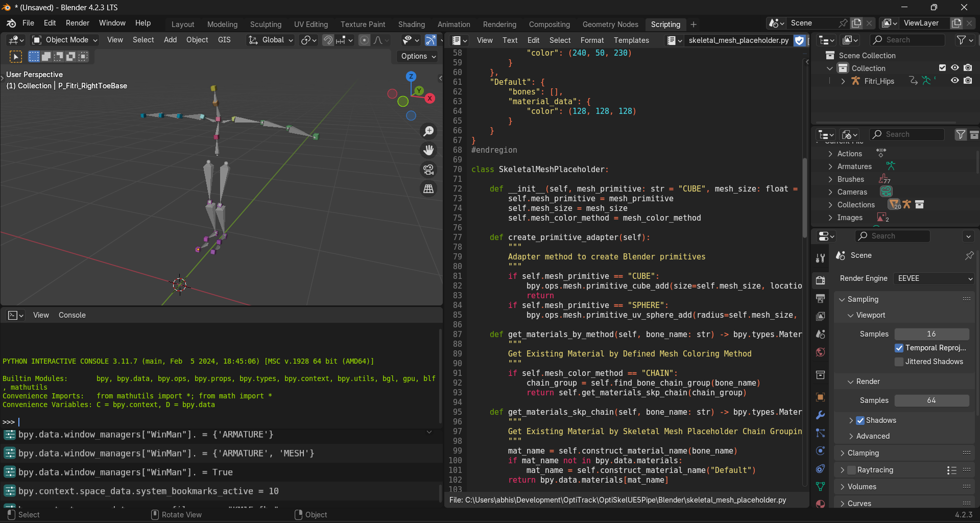Open the Render Properties tab in Properties editor

coord(820,280)
